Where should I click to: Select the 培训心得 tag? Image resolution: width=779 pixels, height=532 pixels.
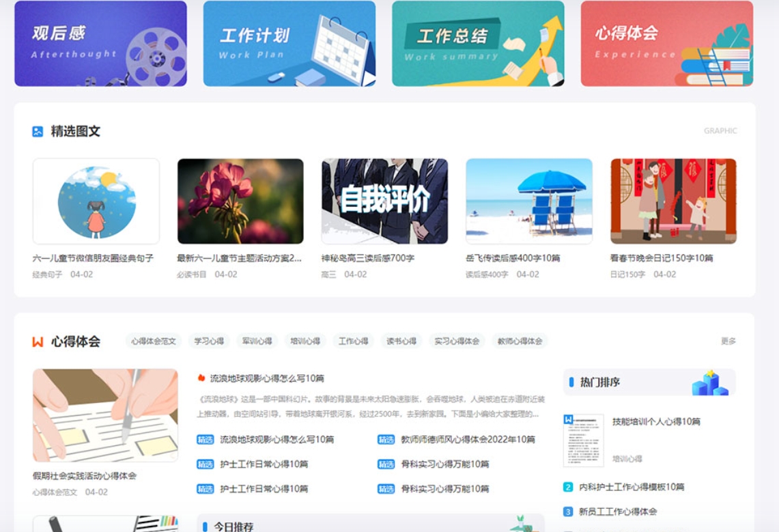(306, 341)
